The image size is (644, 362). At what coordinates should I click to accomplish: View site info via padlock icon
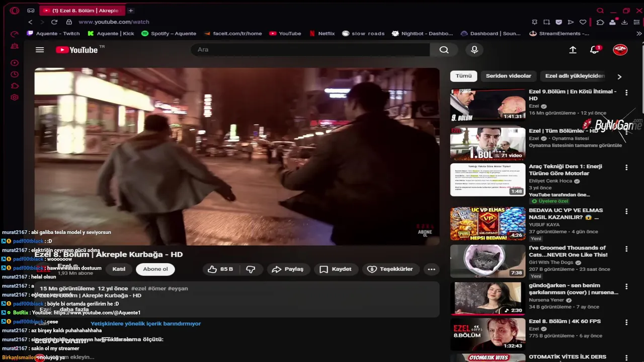pos(69,22)
